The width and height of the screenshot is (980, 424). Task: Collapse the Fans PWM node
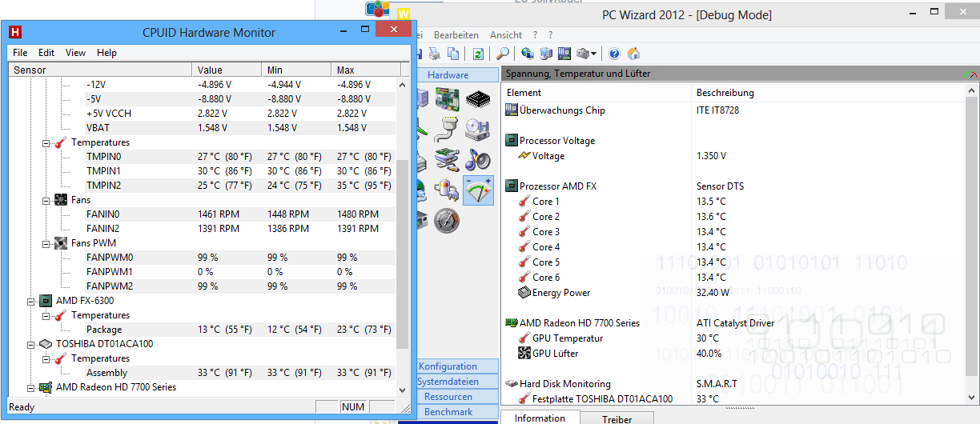tap(46, 243)
